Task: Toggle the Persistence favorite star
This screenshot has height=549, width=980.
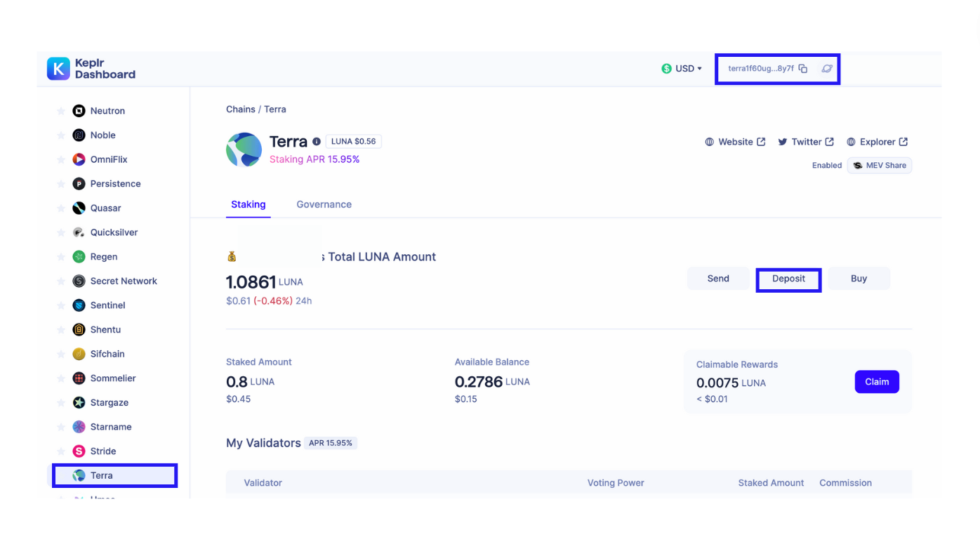Action: click(61, 184)
